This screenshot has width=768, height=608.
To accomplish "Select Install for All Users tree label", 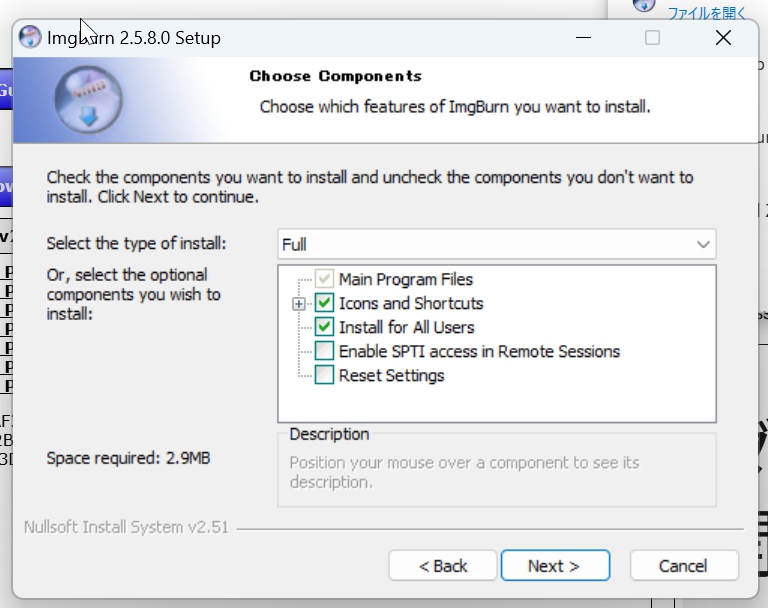I will 407,327.
